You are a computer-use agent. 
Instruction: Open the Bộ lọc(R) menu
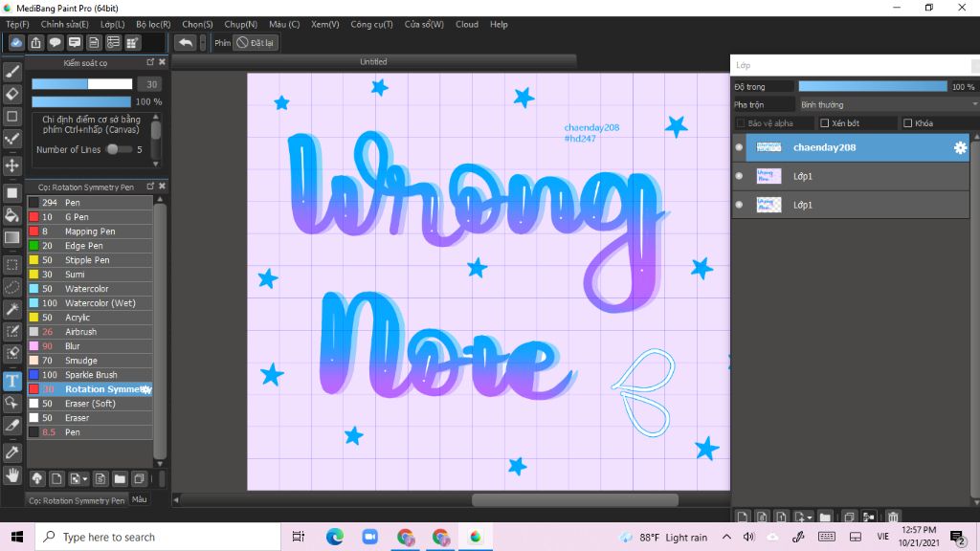pyautogui.click(x=153, y=24)
